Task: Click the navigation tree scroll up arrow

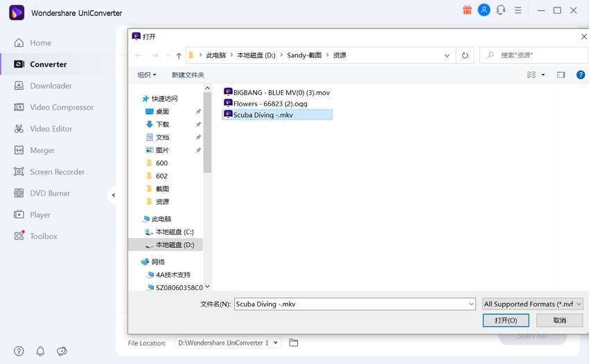Action: pyautogui.click(x=207, y=88)
